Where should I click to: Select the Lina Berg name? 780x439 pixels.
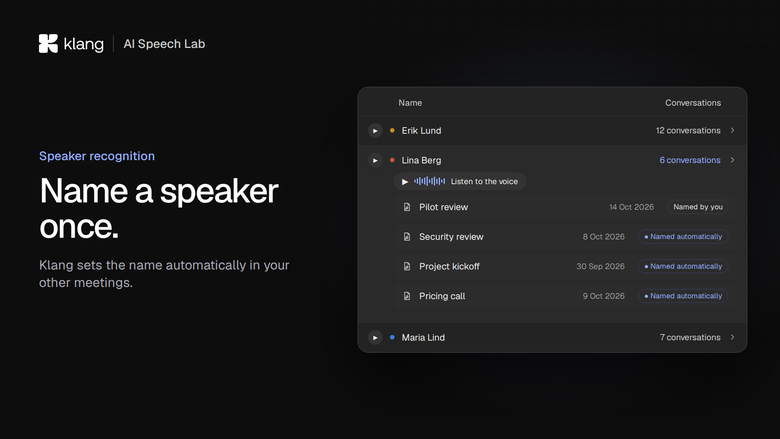(x=421, y=160)
